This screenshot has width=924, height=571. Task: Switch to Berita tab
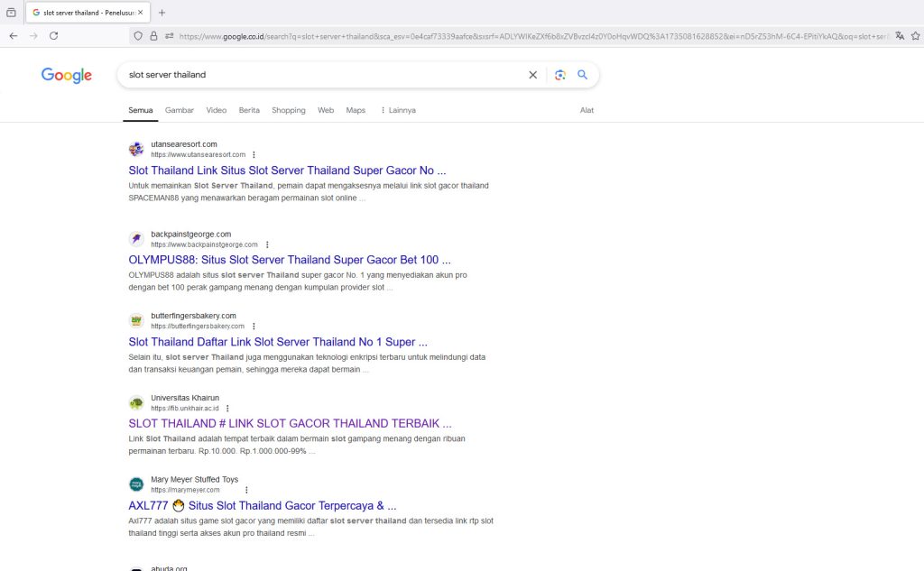pyautogui.click(x=249, y=110)
